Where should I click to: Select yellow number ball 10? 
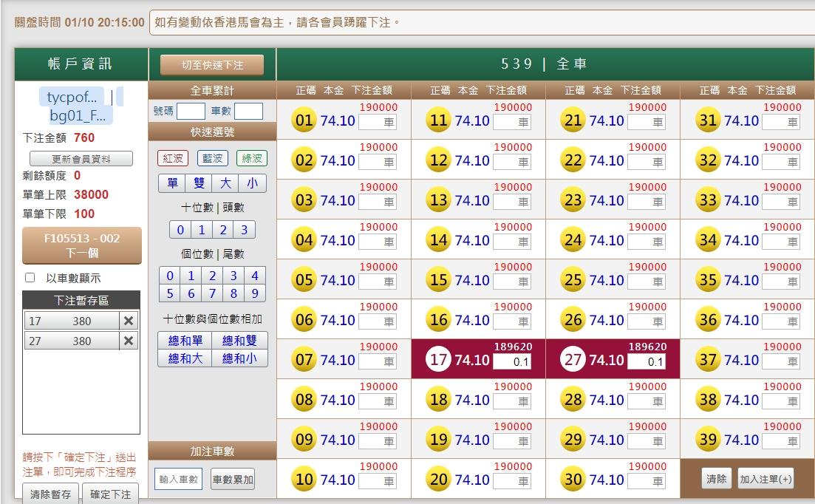tap(304, 479)
